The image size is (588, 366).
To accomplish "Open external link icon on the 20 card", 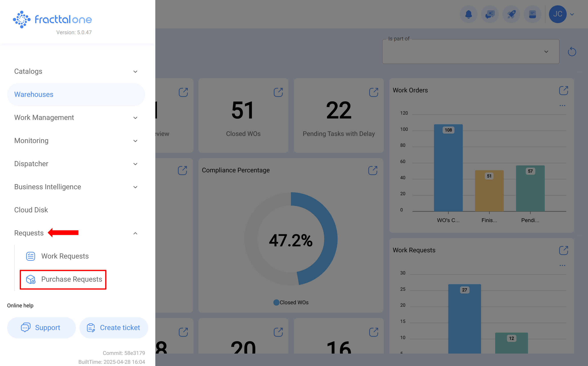I will tap(278, 332).
